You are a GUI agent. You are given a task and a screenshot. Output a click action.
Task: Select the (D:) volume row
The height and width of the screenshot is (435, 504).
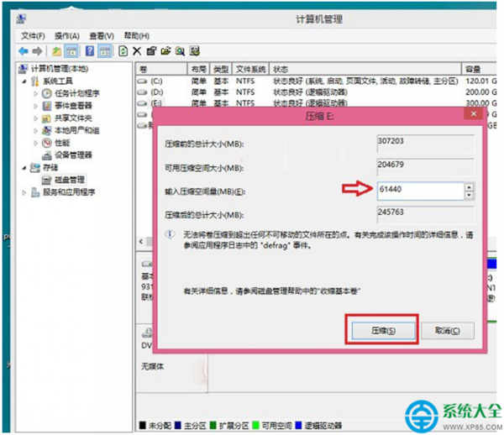317,92
